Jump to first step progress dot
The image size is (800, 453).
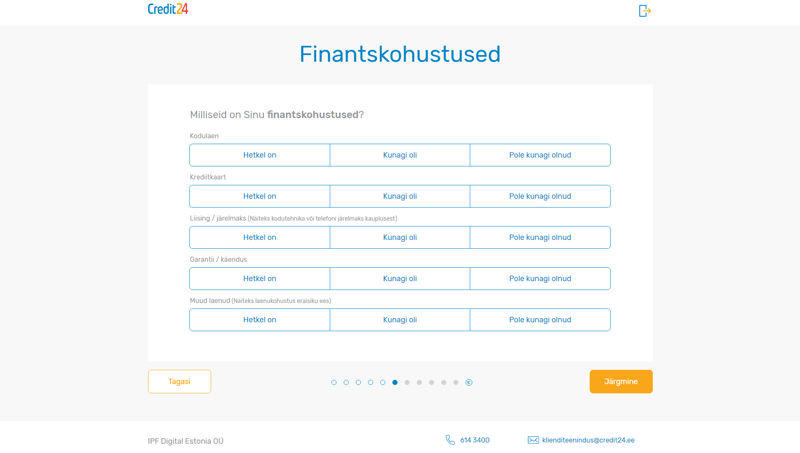pos(334,382)
